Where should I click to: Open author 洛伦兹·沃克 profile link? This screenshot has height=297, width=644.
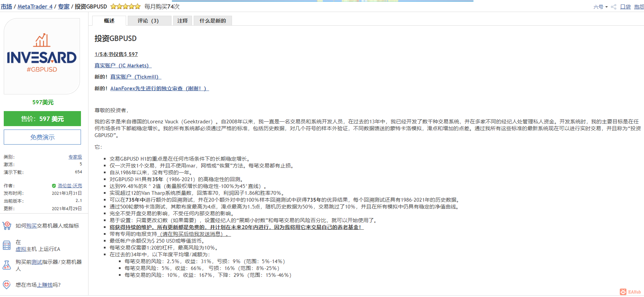coord(70,186)
